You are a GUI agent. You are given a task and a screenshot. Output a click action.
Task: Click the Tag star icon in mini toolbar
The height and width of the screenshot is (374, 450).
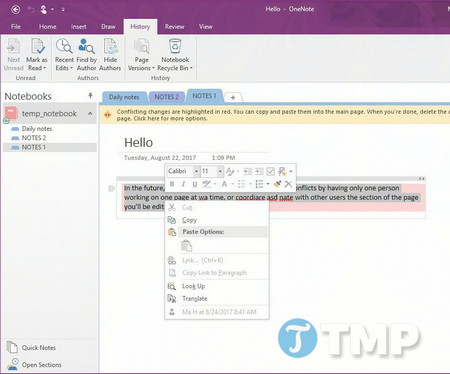pyautogui.click(x=282, y=171)
